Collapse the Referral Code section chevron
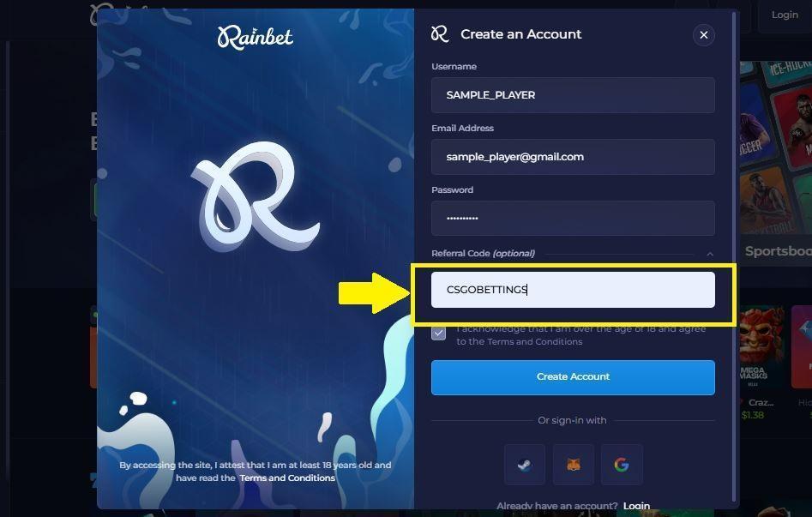This screenshot has height=517, width=812. (x=710, y=254)
